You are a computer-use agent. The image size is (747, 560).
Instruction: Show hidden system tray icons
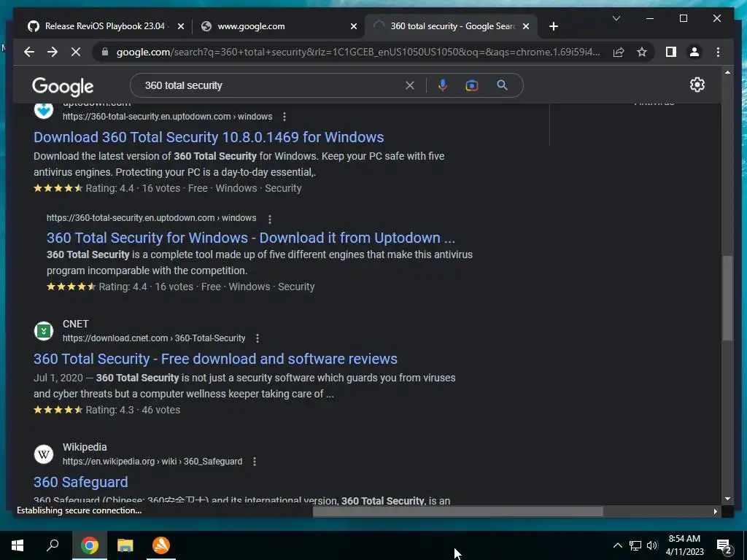point(617,545)
